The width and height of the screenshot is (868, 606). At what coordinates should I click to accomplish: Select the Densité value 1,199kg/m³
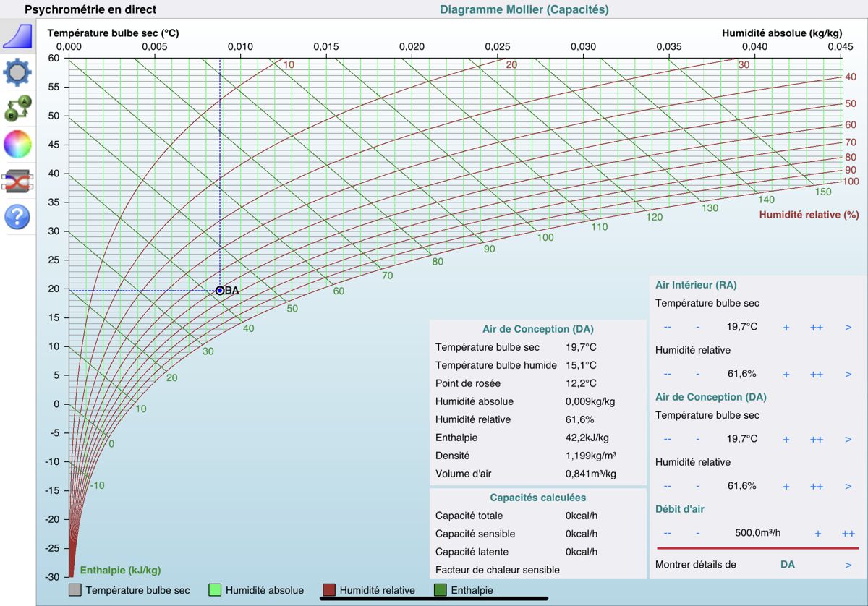pos(590,456)
